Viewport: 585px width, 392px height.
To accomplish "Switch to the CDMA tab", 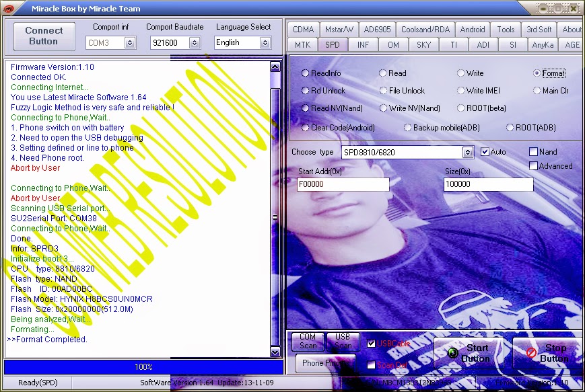I will coord(304,30).
